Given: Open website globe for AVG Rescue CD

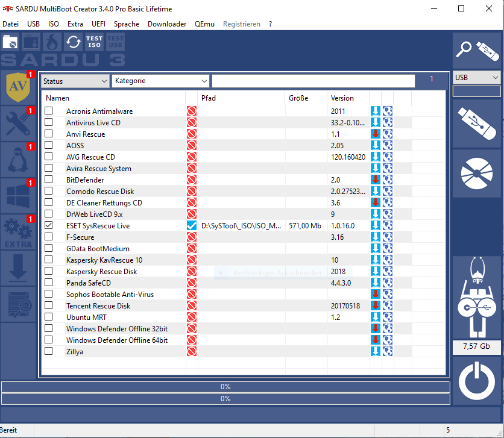Looking at the screenshot, I should click(388, 157).
